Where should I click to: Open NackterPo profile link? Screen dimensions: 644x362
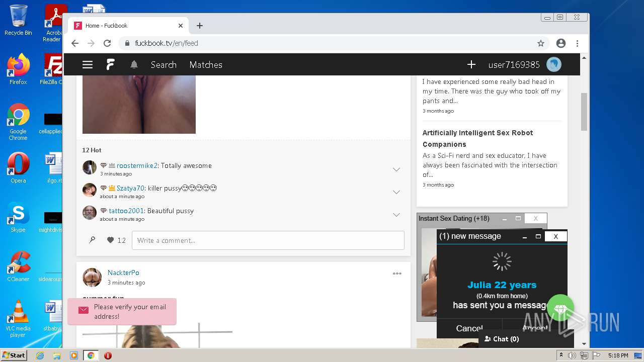tap(123, 273)
